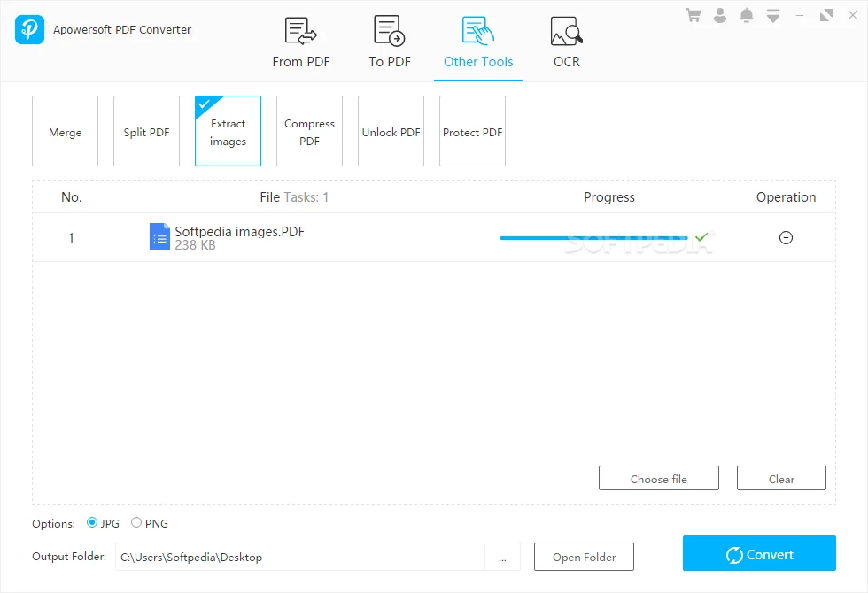Minimize the converter window
This screenshot has width=868, height=593.
pos(800,16)
